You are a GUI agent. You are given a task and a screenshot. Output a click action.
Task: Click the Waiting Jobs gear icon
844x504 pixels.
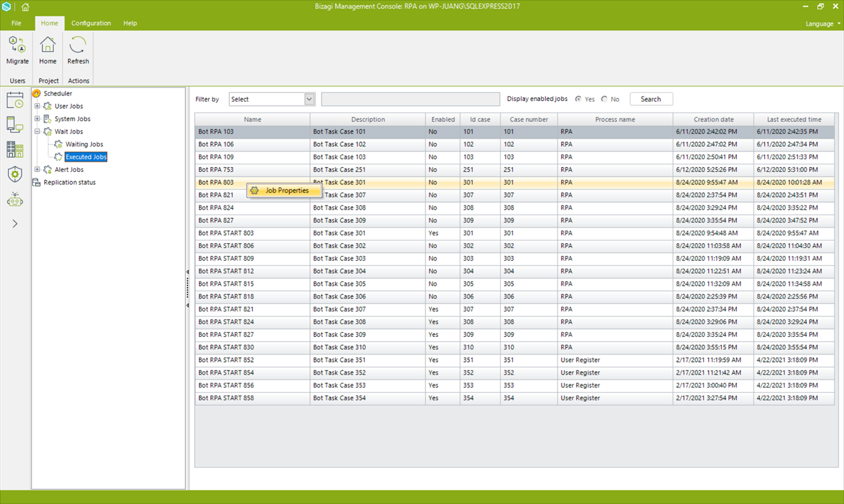click(x=59, y=144)
